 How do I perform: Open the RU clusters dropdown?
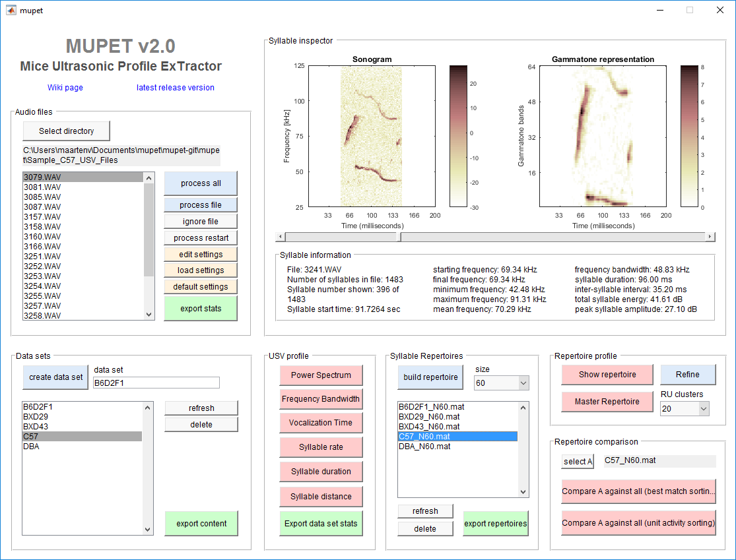coord(685,408)
